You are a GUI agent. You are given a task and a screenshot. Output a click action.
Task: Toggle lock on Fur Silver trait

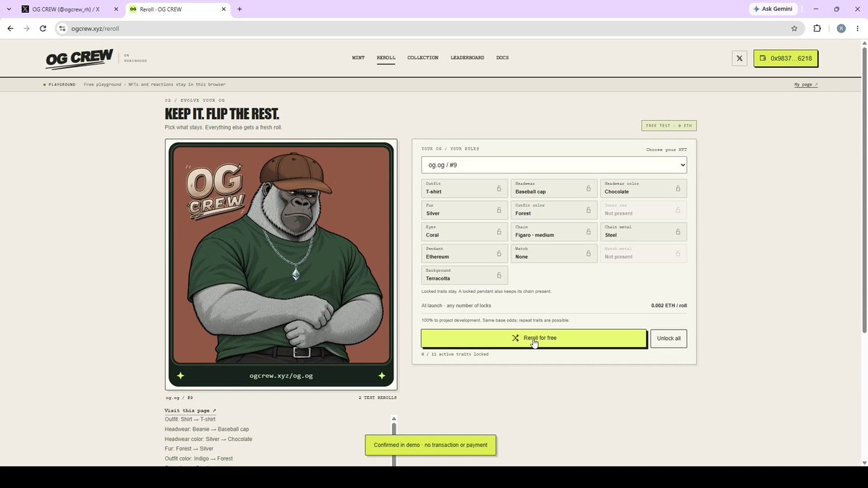[x=464, y=210]
